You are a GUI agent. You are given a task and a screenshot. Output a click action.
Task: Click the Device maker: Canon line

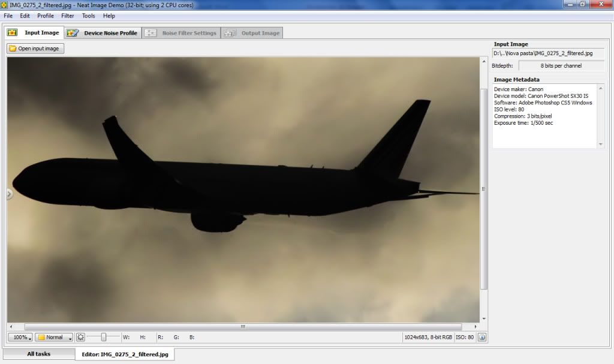tap(519, 89)
